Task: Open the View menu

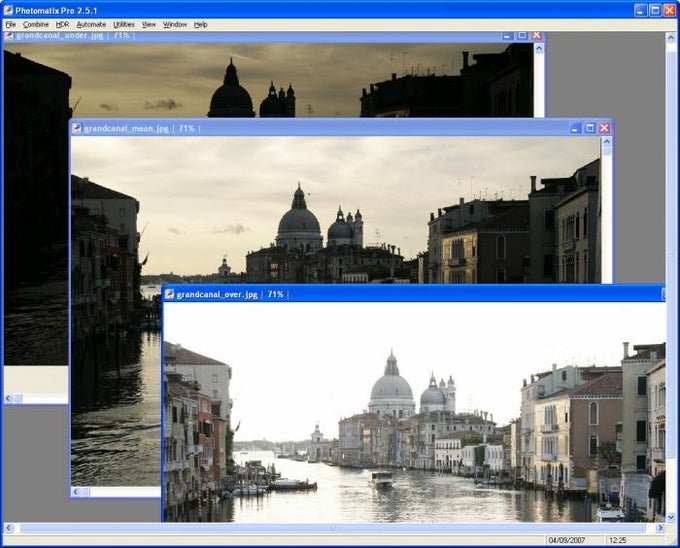Action: pos(149,24)
